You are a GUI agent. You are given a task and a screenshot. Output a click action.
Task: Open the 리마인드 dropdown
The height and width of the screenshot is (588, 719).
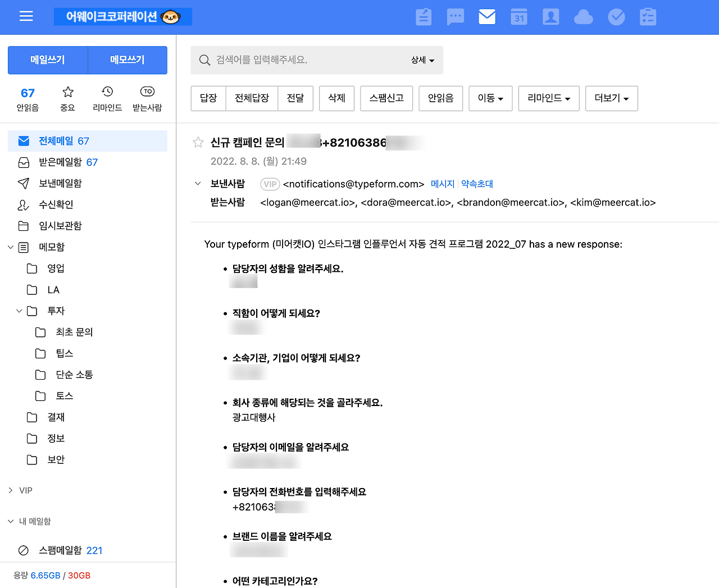549,98
